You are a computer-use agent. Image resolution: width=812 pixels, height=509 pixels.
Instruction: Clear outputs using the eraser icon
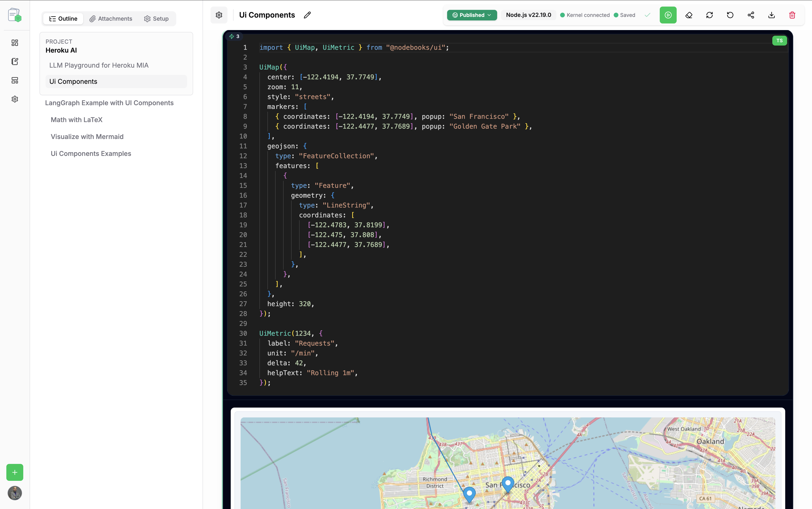tap(689, 15)
